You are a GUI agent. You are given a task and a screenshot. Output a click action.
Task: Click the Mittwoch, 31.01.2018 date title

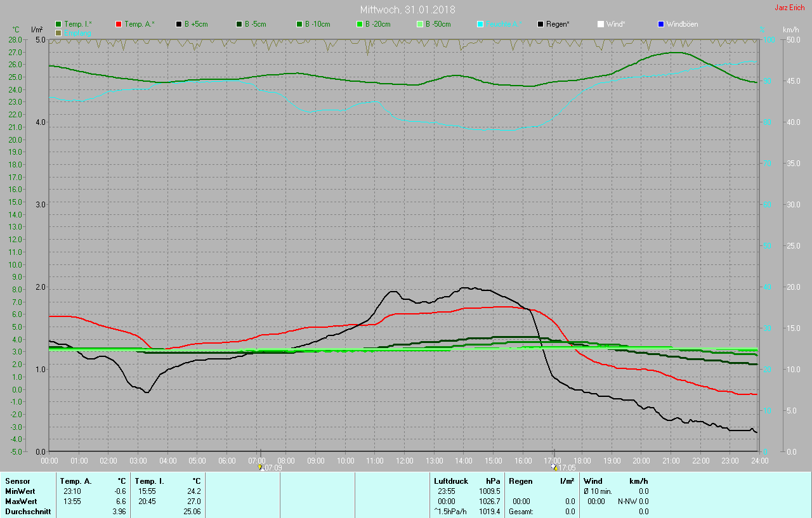point(407,10)
